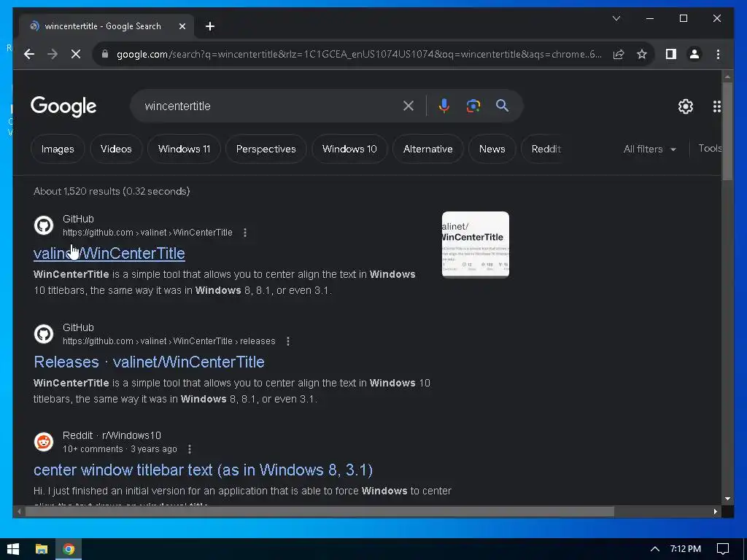
Task: Start voice search with microphone
Action: [444, 106]
